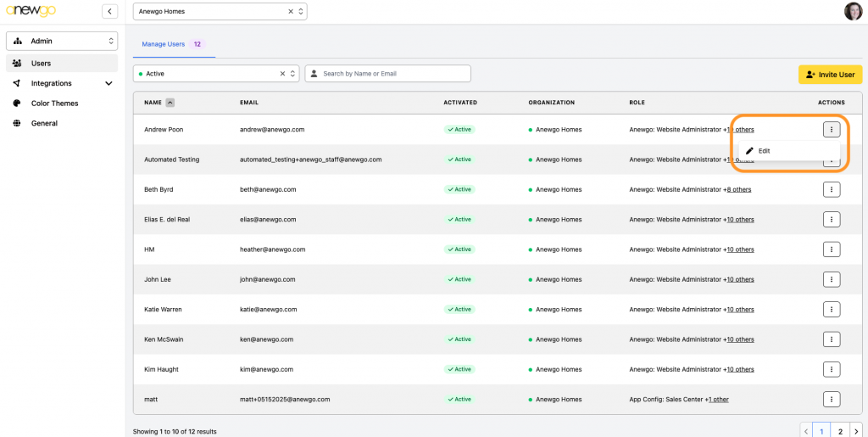Click the Users sidebar icon
The height and width of the screenshot is (437, 868).
tap(17, 63)
